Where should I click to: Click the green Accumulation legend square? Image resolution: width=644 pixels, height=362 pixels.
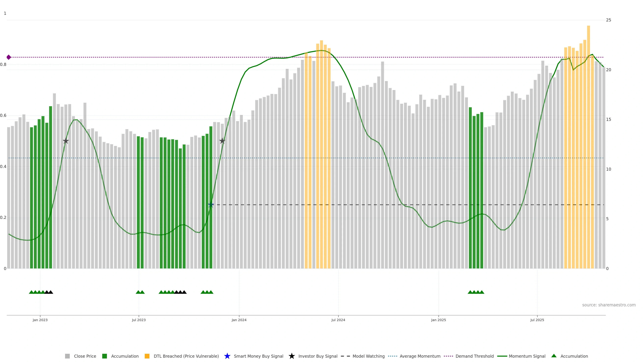(x=104, y=356)
